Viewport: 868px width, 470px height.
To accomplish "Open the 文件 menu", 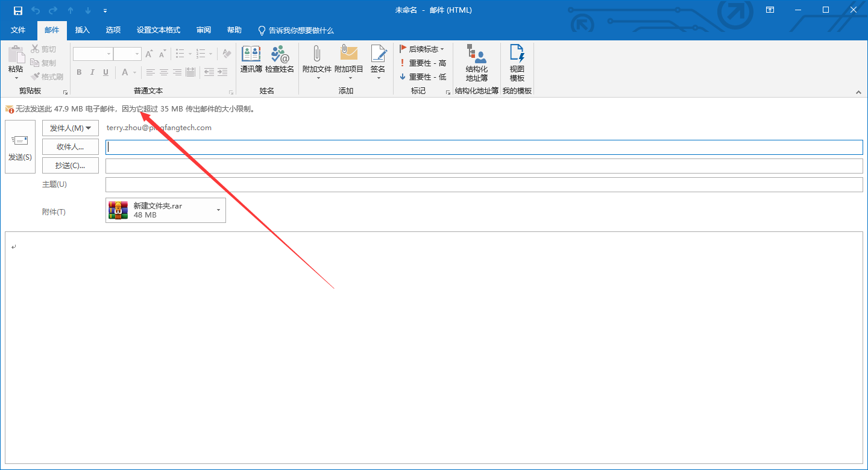I will click(x=18, y=30).
